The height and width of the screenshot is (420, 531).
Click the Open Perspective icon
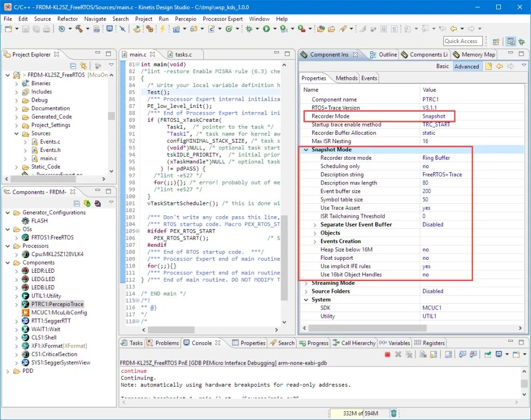point(496,41)
